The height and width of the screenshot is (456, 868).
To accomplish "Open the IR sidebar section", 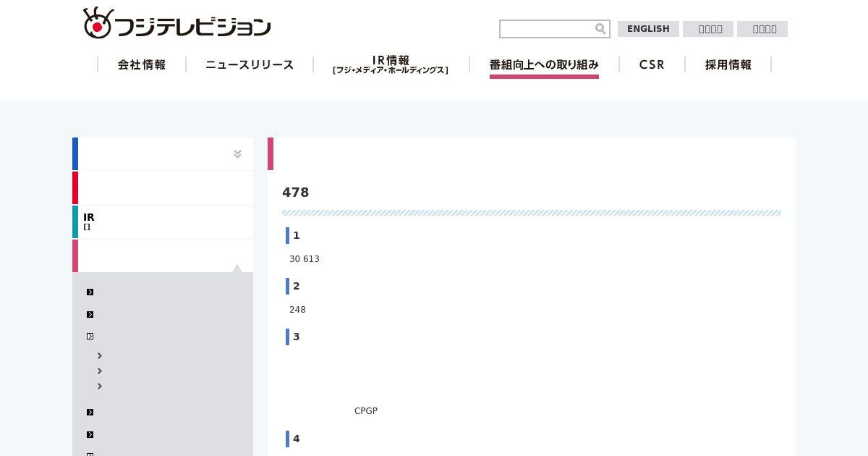I will click(x=163, y=221).
